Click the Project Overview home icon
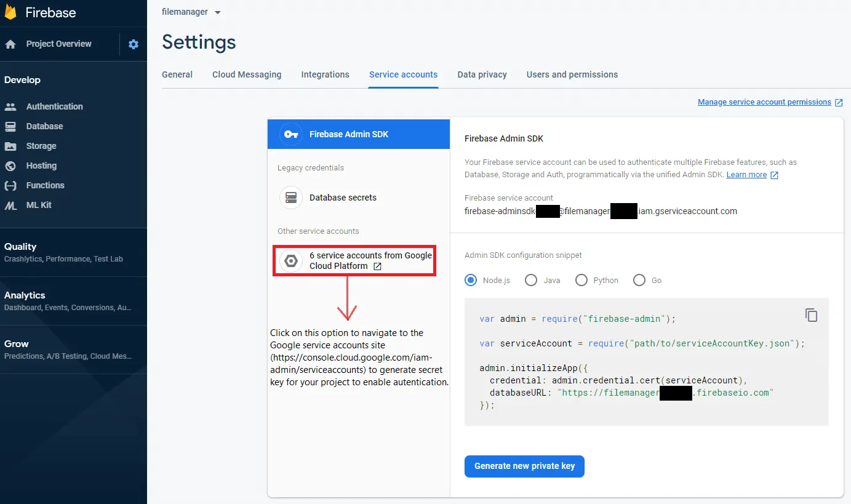 pyautogui.click(x=10, y=44)
